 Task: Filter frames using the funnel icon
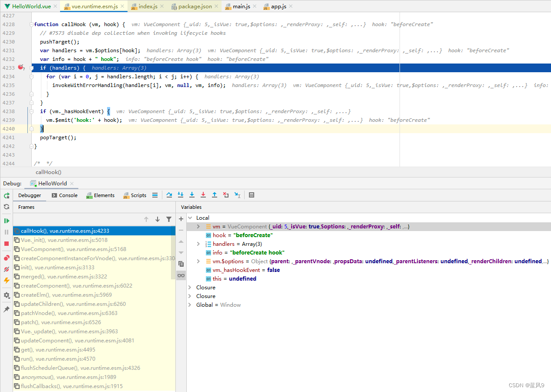[x=169, y=219]
